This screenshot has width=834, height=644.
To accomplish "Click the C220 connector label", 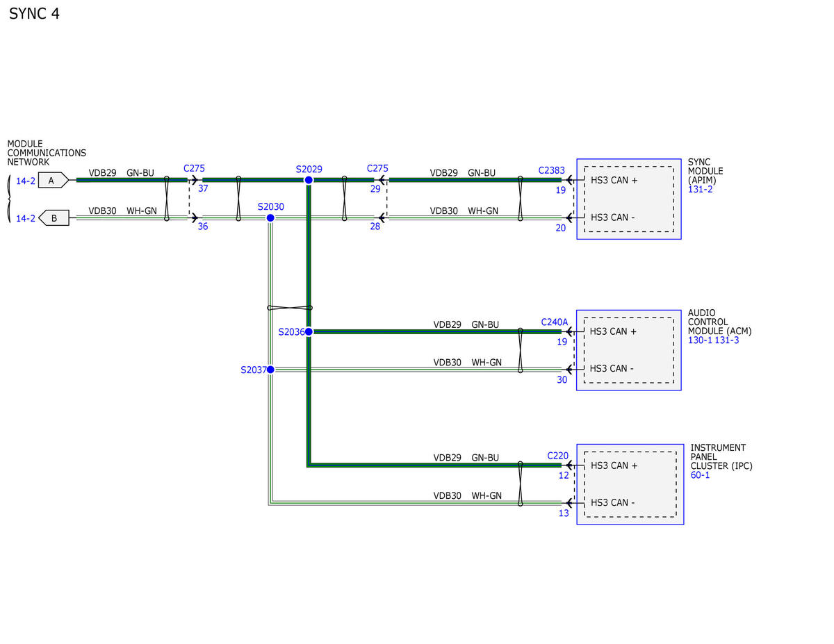I will [557, 456].
